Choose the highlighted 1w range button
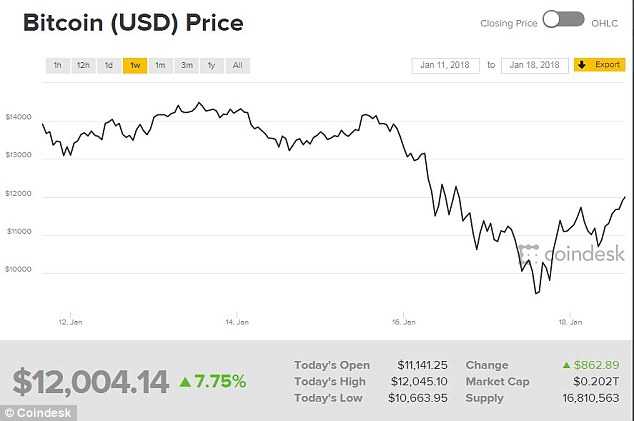Image resolution: width=634 pixels, height=421 pixels. pyautogui.click(x=135, y=66)
